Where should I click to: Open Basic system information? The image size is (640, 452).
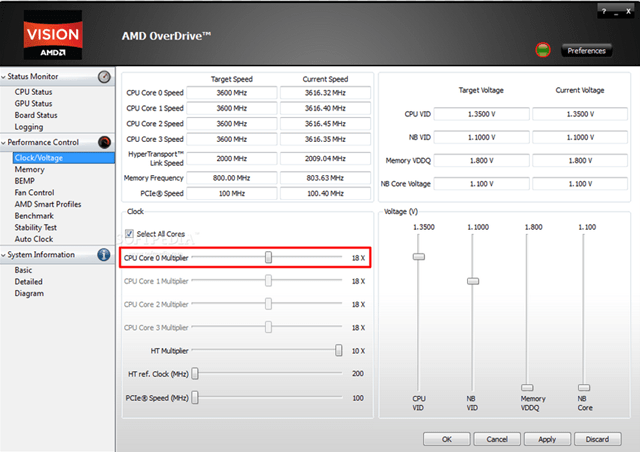23,270
